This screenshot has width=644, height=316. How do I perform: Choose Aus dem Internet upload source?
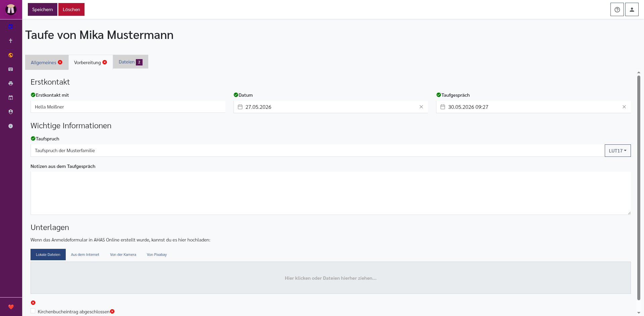click(85, 255)
